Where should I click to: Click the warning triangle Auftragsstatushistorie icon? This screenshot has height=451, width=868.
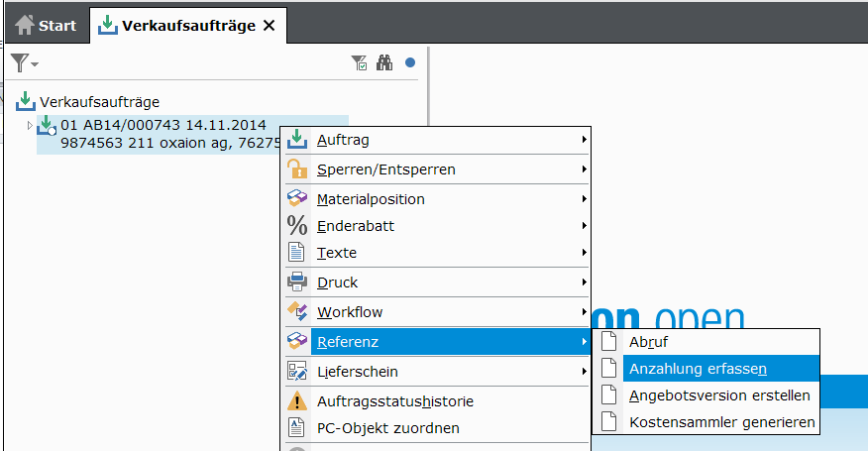pos(297,401)
